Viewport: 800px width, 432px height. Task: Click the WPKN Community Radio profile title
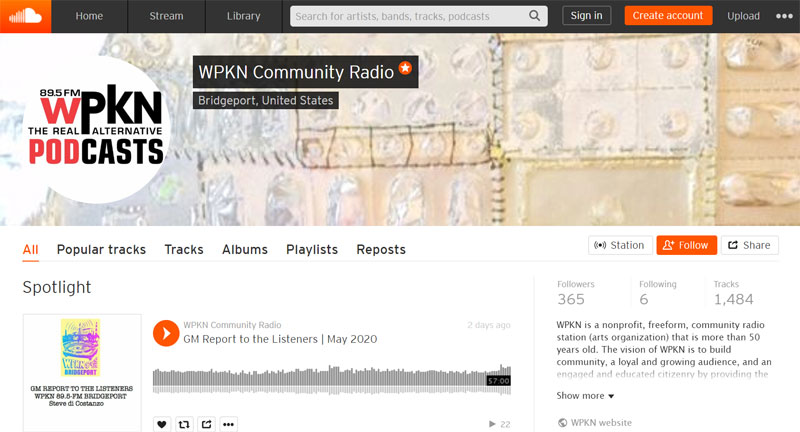(x=296, y=72)
